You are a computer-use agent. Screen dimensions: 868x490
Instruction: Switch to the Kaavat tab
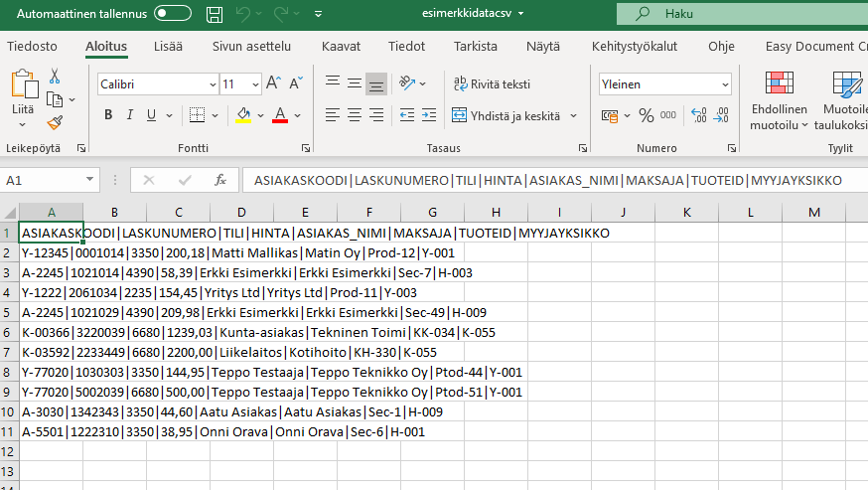pyautogui.click(x=341, y=46)
